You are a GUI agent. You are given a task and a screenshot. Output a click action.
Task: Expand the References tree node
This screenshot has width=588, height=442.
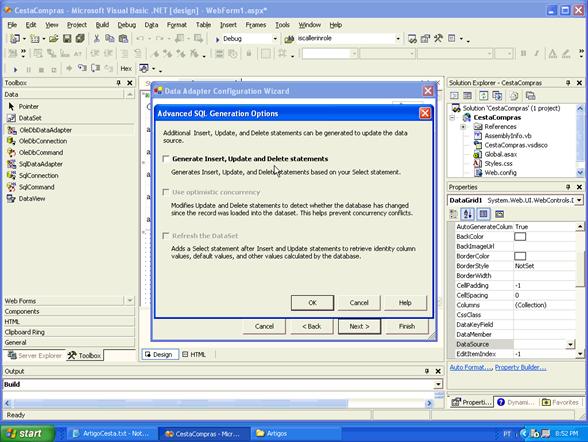[463, 127]
